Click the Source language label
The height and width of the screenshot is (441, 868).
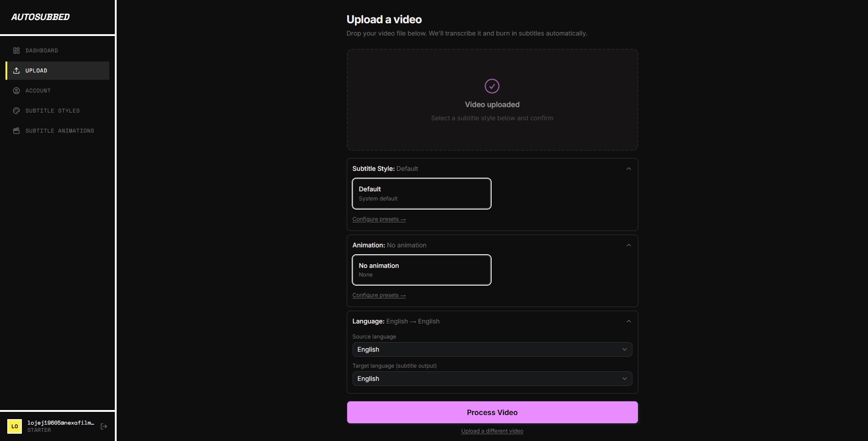(x=374, y=337)
